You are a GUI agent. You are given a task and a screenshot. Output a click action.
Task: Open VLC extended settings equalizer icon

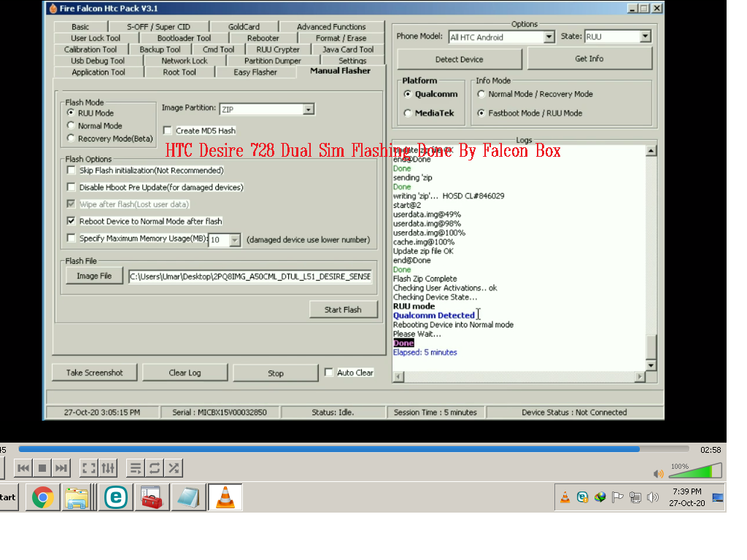(x=108, y=468)
